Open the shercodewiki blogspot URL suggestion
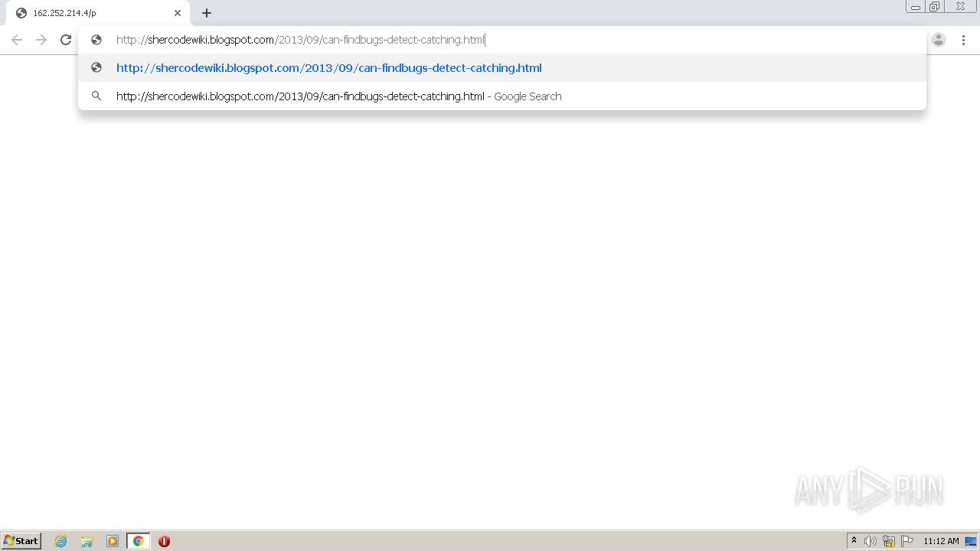 [502, 68]
